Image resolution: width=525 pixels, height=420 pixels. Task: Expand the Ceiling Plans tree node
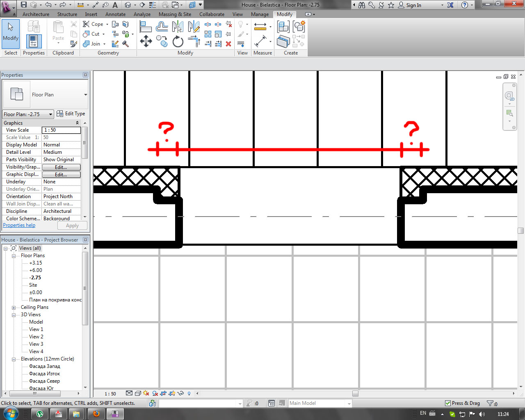click(x=14, y=307)
